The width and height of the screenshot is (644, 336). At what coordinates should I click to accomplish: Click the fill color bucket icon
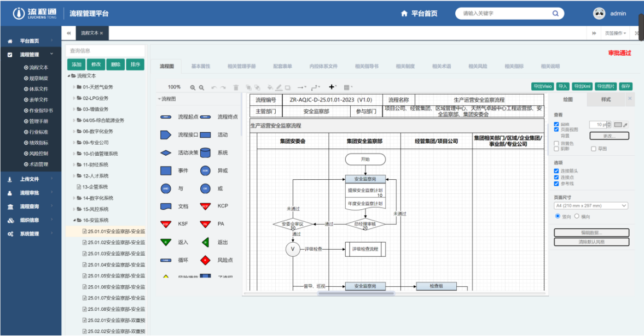(x=270, y=87)
